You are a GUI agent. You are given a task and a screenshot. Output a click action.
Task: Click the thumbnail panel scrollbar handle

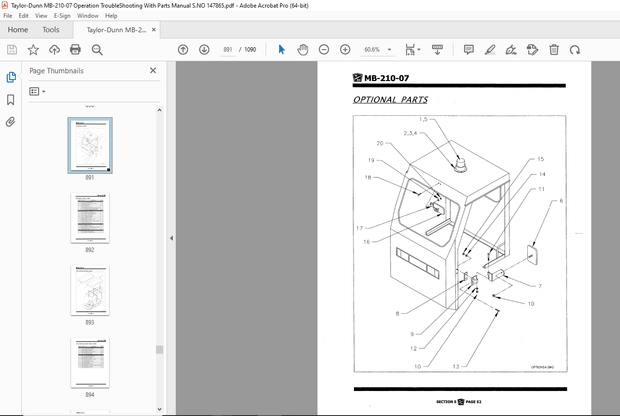pos(159,350)
